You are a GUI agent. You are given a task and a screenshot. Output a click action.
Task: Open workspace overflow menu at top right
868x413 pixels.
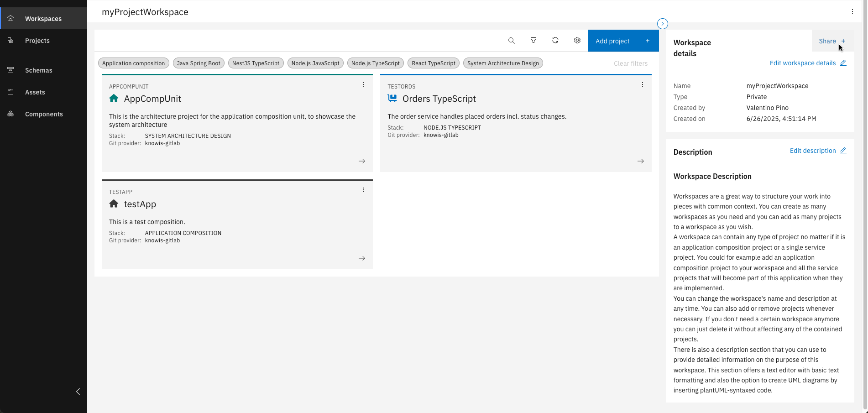click(852, 12)
